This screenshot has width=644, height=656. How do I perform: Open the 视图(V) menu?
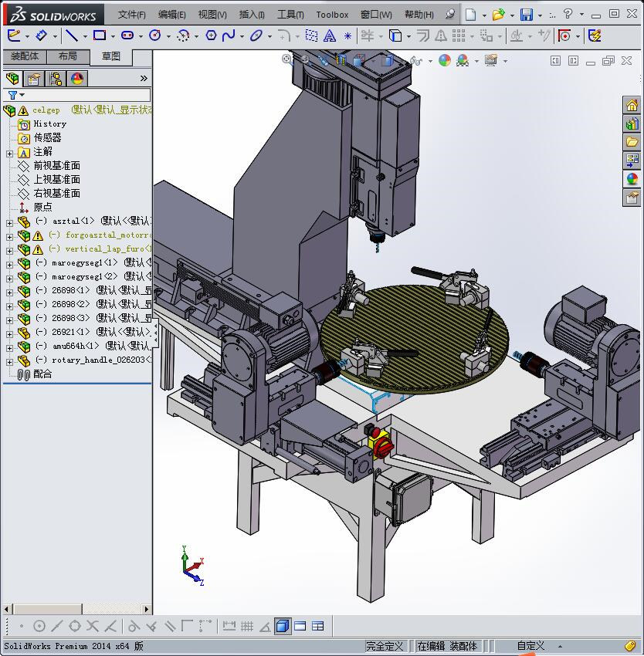pyautogui.click(x=212, y=15)
